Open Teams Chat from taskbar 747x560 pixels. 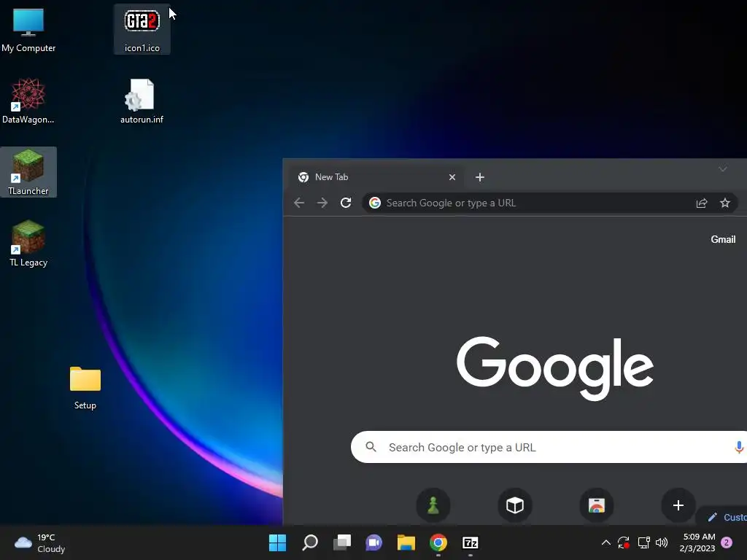(x=374, y=542)
